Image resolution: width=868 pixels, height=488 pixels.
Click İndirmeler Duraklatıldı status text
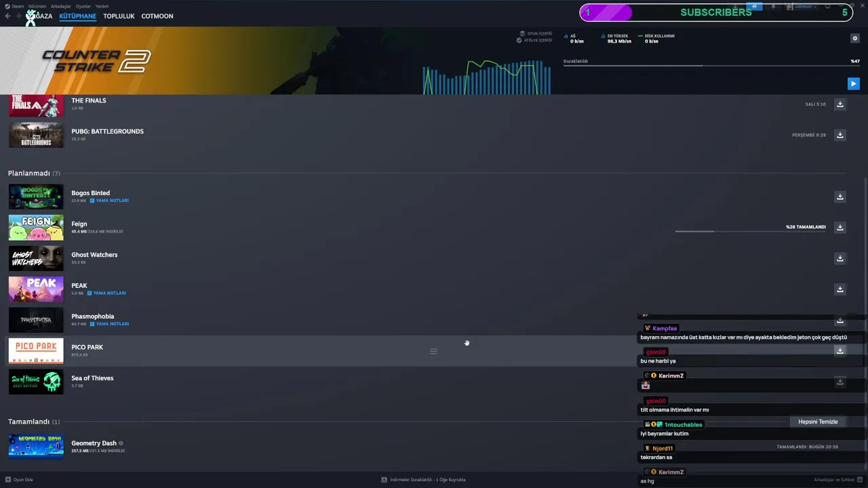pyautogui.click(x=427, y=480)
